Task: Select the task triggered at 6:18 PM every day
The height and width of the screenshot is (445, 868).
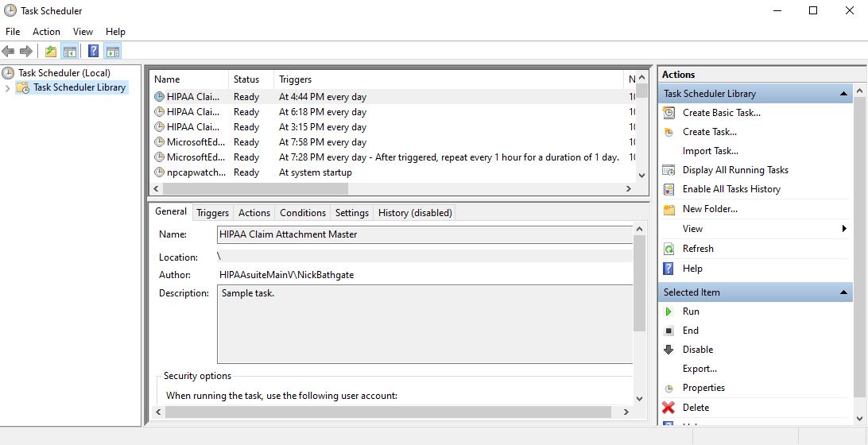Action: 394,112
